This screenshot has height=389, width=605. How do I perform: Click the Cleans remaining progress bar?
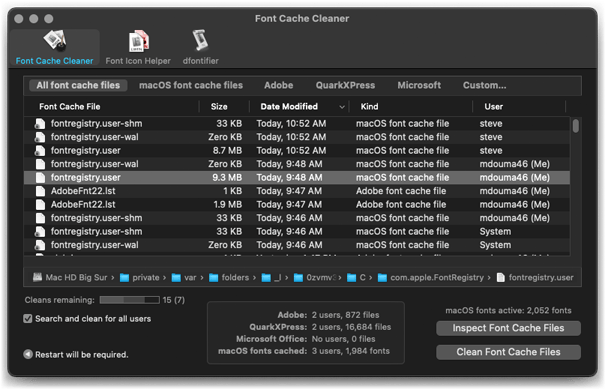[x=129, y=300]
